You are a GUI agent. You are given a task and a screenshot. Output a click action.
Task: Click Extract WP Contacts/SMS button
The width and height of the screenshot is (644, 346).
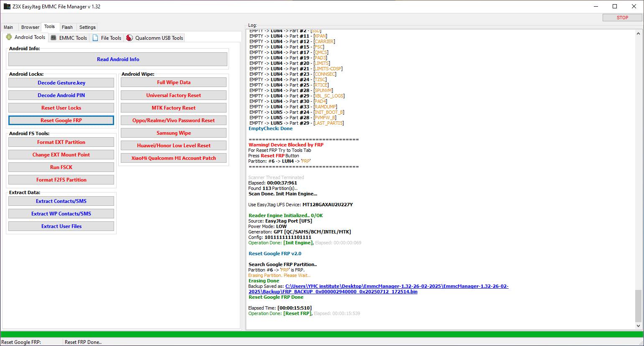(61, 214)
